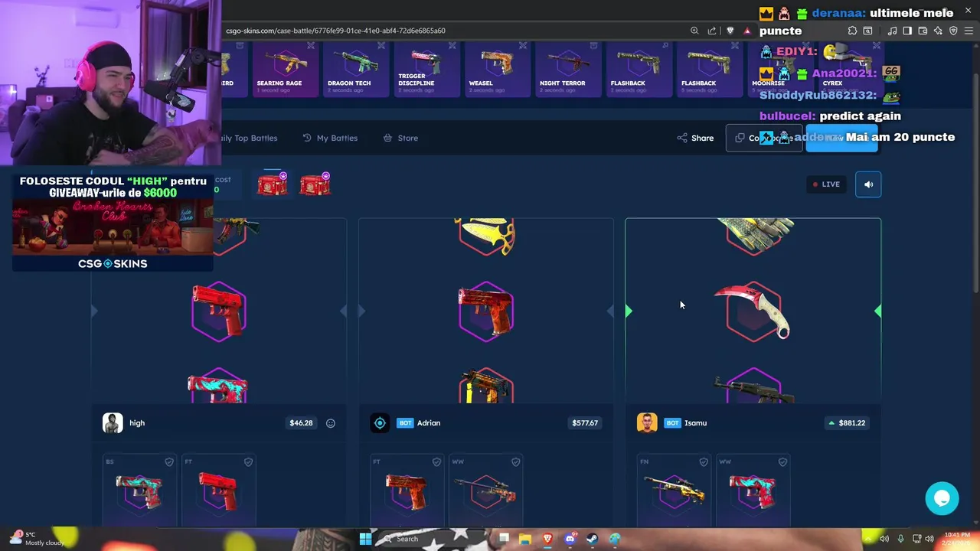Select the second red case icon
Screen dimensions: 980x551
(x=315, y=184)
